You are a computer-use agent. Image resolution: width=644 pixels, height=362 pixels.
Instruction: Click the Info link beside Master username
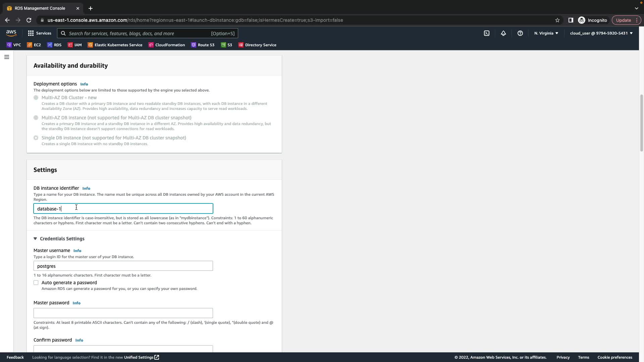pos(77,251)
